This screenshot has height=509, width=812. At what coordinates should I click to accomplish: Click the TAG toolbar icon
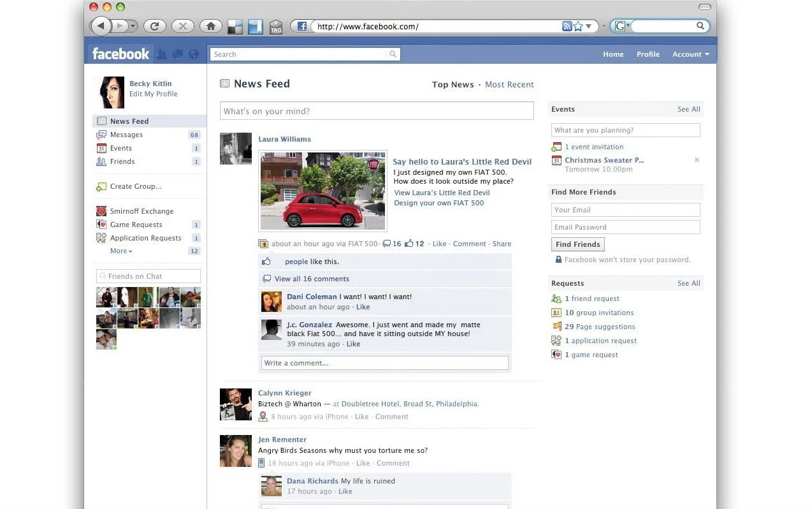(276, 27)
